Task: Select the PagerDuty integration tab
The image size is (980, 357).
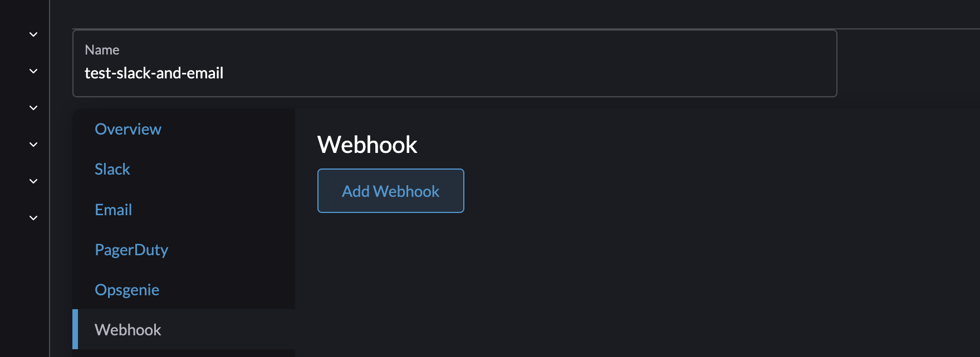Action: [x=131, y=250]
